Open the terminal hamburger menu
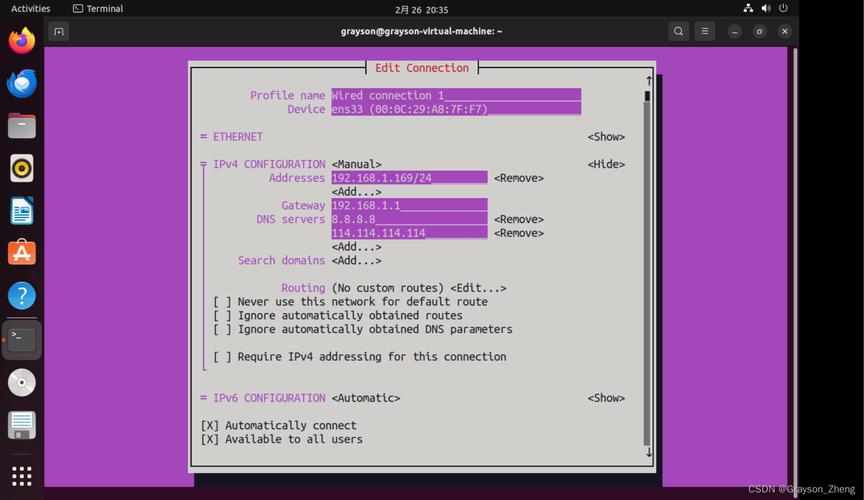 coord(705,31)
